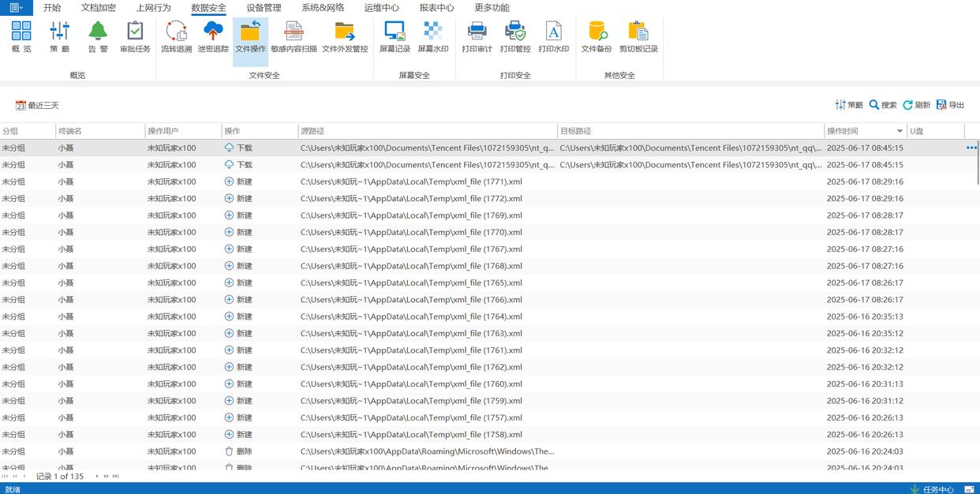
Task: Click the 导出 export button
Action: pyautogui.click(x=950, y=105)
